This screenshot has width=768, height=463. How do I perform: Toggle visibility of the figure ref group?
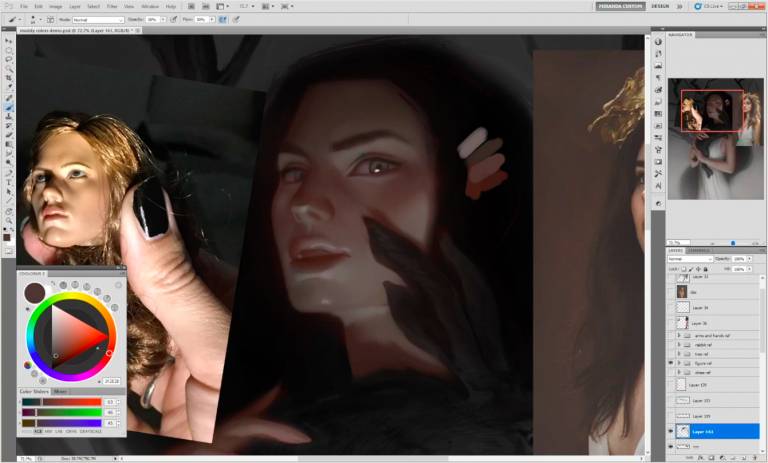(671, 362)
